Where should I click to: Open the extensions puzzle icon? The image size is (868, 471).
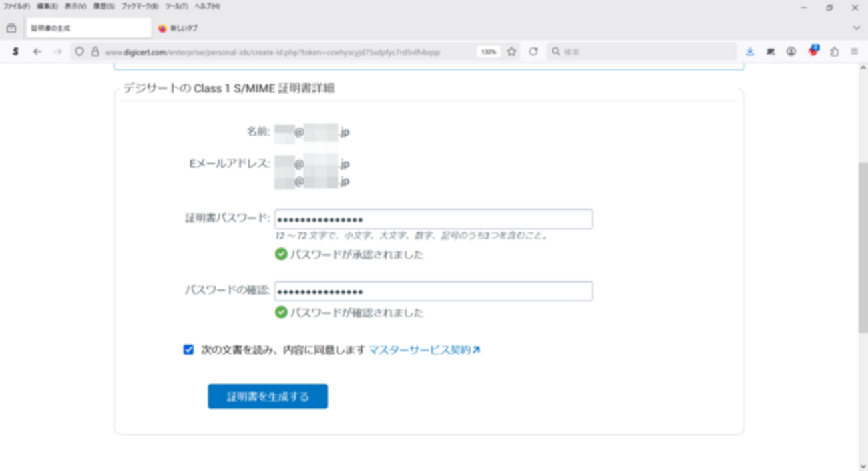(835, 51)
